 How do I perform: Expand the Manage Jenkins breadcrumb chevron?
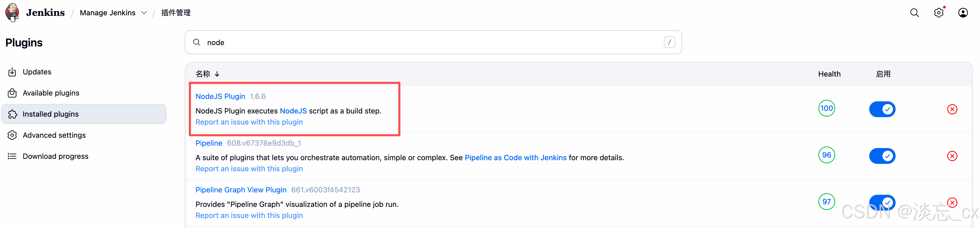(x=144, y=13)
